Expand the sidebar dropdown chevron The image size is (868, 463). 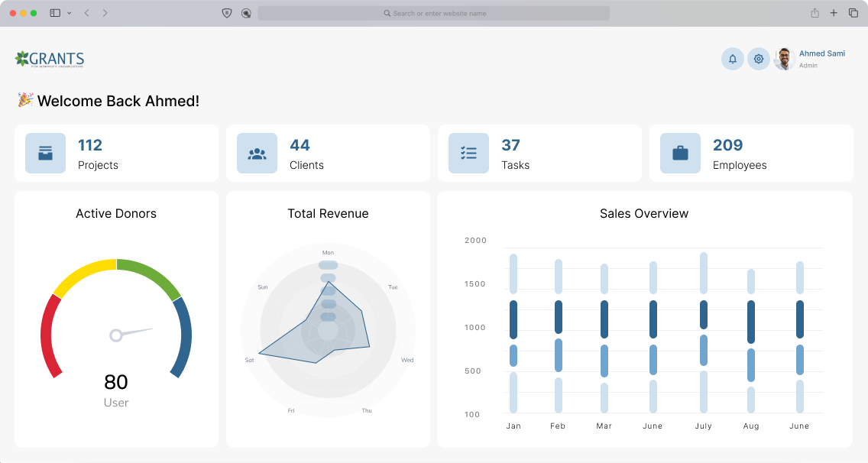[70, 13]
